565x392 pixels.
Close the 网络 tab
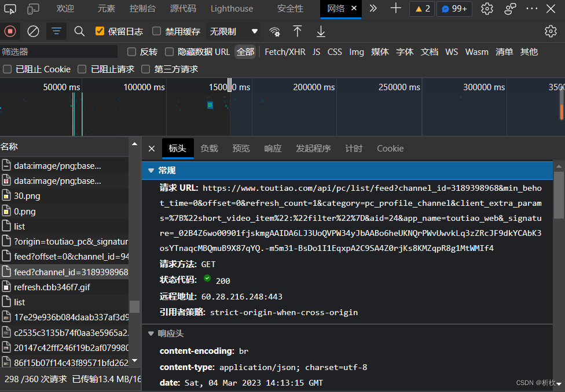click(x=354, y=8)
